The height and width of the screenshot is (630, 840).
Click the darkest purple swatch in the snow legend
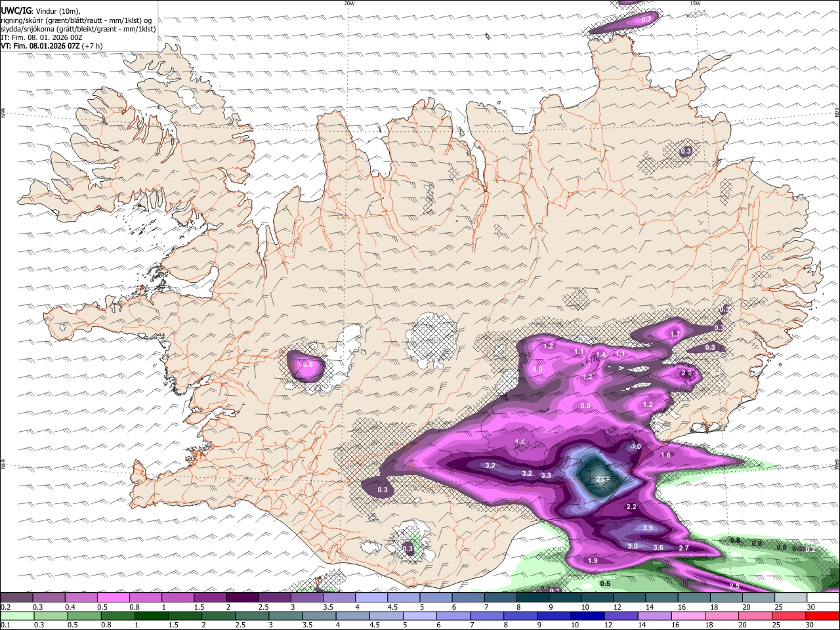tap(242, 597)
